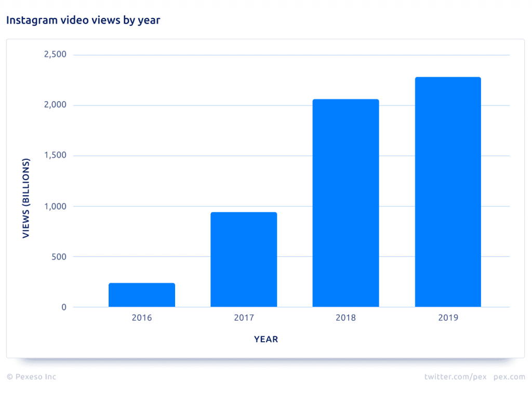Select the YEAR axis label
Screen dimensions: 532x395
pyautogui.click(x=265, y=339)
